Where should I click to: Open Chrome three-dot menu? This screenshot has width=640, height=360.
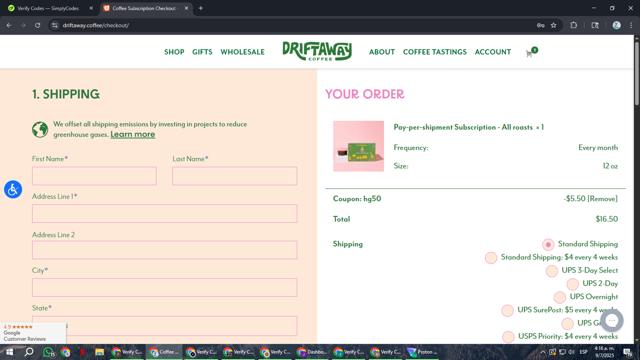631,25
